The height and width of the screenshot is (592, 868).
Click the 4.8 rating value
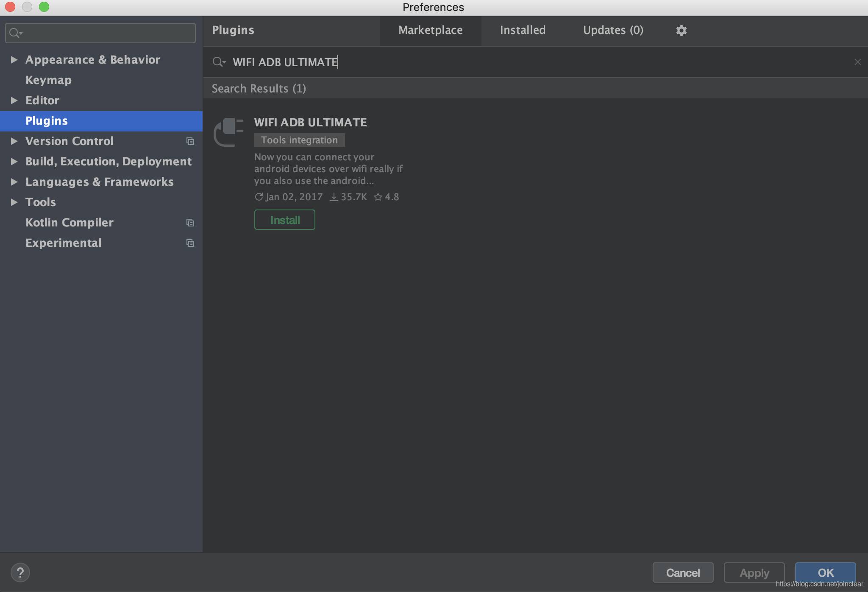point(392,197)
